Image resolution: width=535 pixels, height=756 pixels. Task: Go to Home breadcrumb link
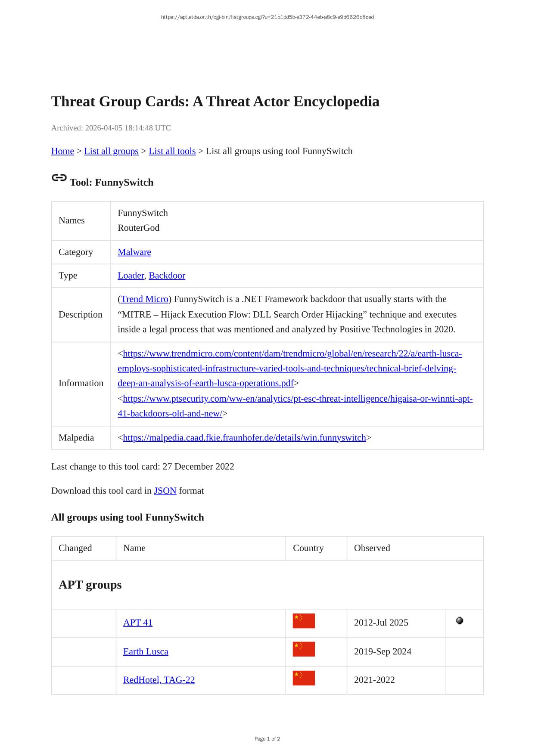[x=62, y=151]
